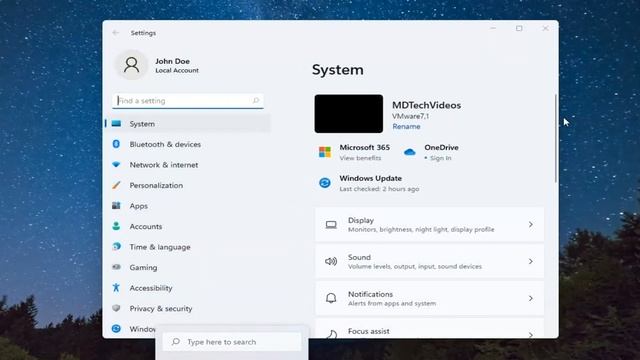Select the Personalization brush icon

pyautogui.click(x=116, y=185)
